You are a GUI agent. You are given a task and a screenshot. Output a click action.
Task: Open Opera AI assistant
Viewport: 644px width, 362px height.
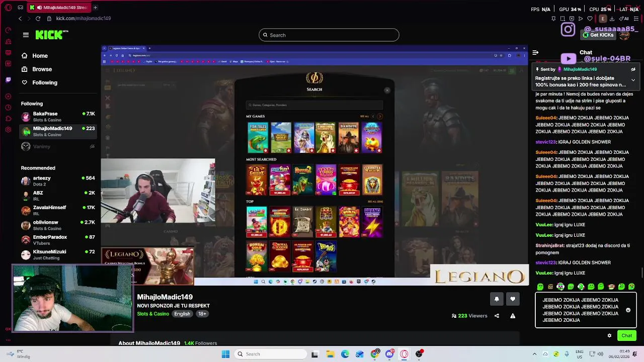click(624, 19)
